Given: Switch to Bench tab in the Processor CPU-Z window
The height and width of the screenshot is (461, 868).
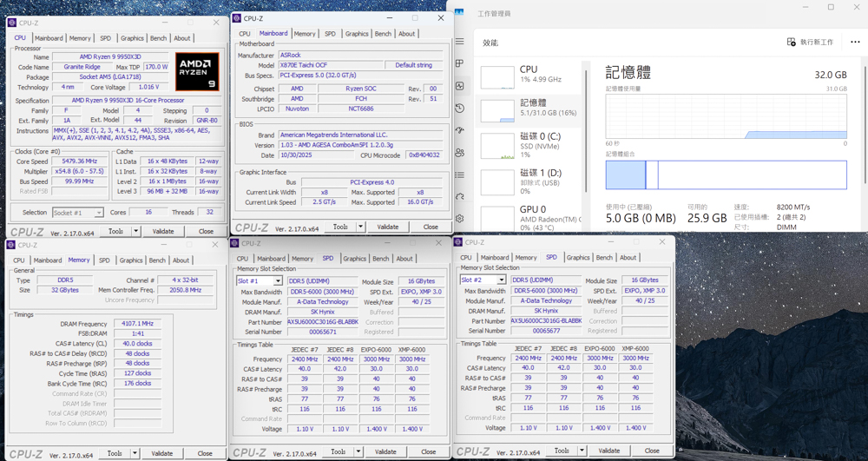Looking at the screenshot, I should (x=158, y=38).
